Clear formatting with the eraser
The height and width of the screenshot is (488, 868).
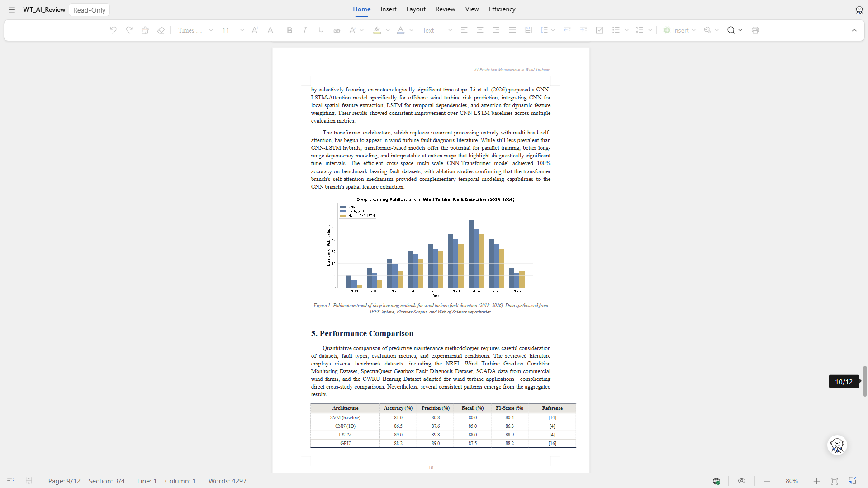[161, 30]
